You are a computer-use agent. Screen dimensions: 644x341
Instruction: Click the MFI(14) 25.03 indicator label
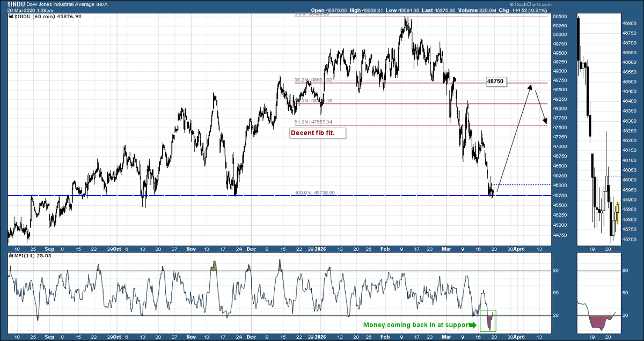coord(34,256)
